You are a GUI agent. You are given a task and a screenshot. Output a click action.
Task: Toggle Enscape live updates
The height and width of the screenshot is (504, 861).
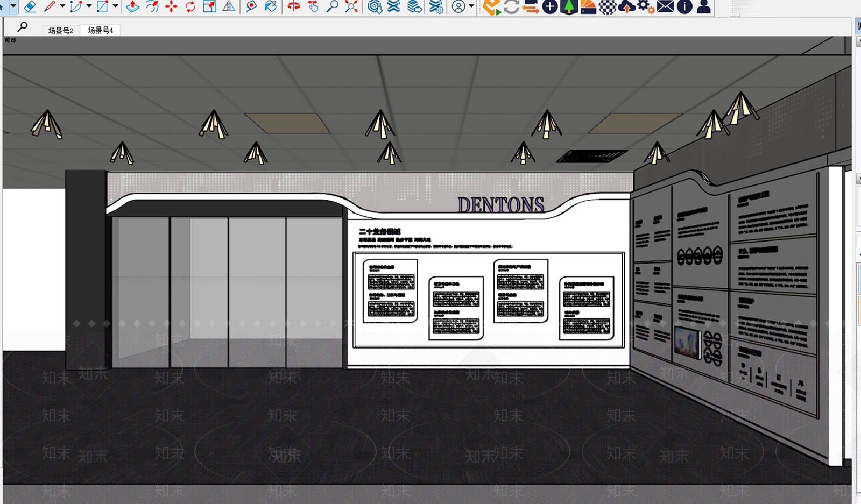(x=511, y=6)
